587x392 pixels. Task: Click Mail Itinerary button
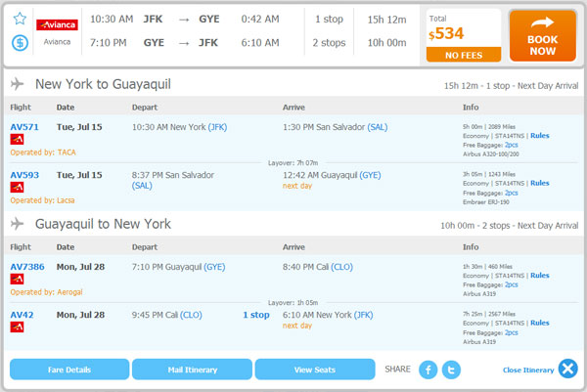point(192,370)
